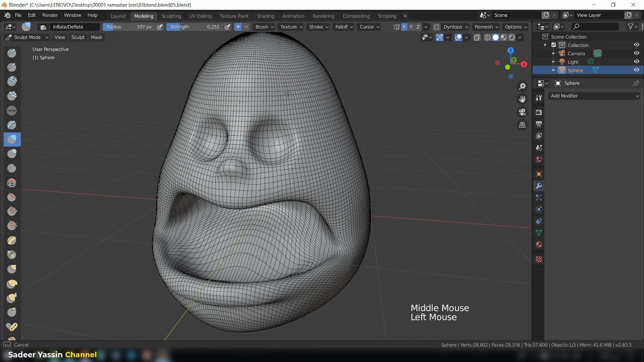
Task: Open the Brush settings dropdown
Action: [x=264, y=27]
